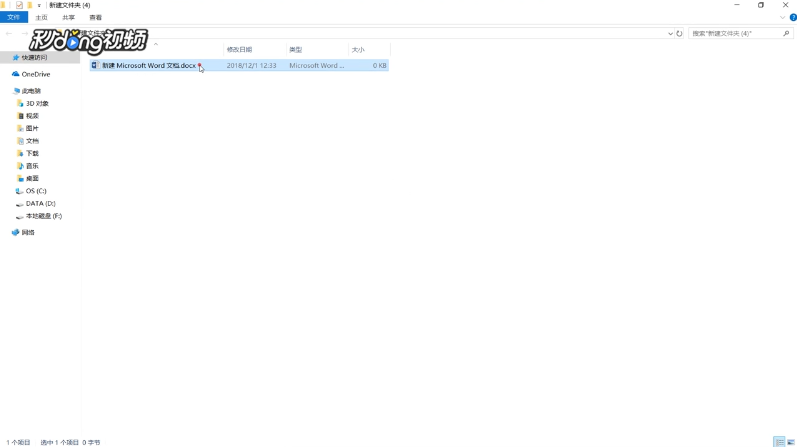Click the sort arrow above 名称 column
Viewport: 797px width, 447px height.
click(156, 44)
